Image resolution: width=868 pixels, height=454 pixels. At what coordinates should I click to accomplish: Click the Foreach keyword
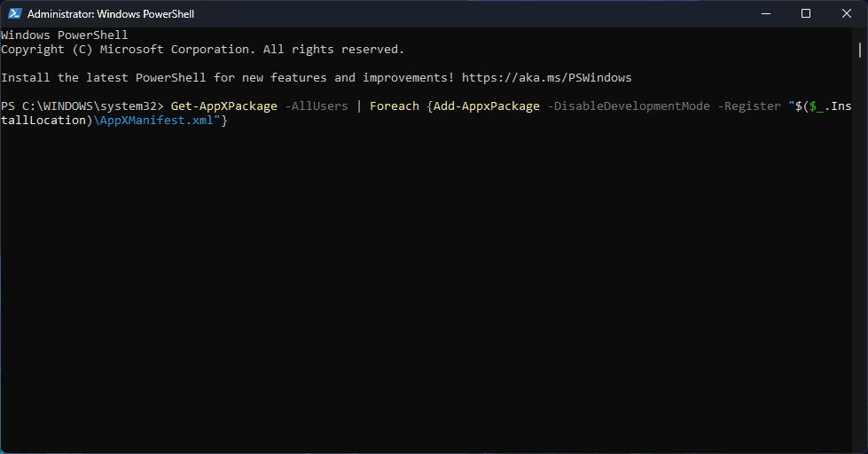(x=394, y=106)
